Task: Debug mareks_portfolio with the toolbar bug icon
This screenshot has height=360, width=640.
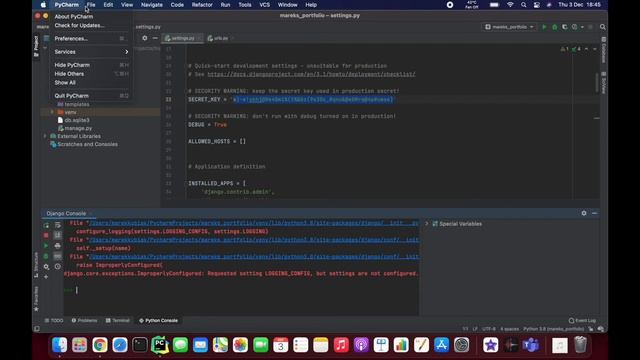Action: 554,27
